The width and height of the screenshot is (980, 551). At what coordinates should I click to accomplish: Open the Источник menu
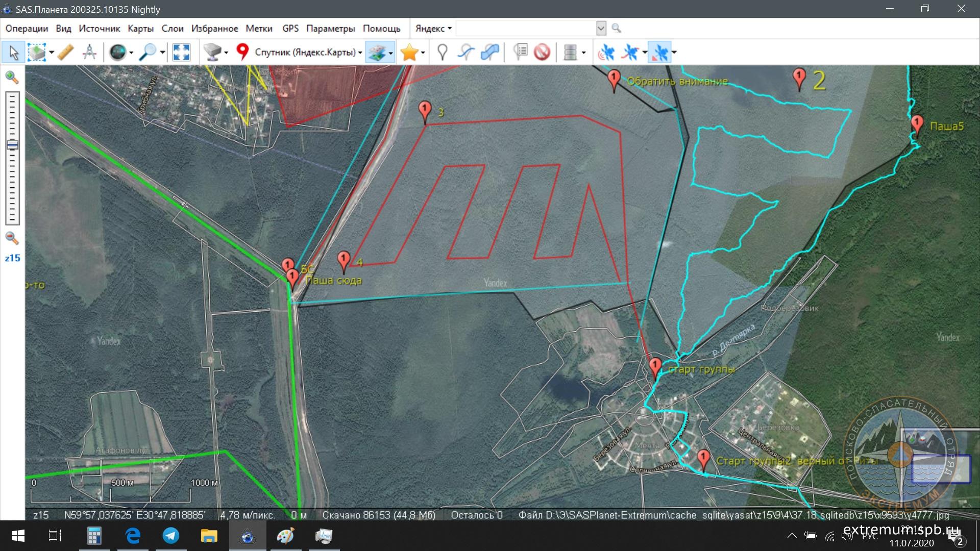click(100, 29)
